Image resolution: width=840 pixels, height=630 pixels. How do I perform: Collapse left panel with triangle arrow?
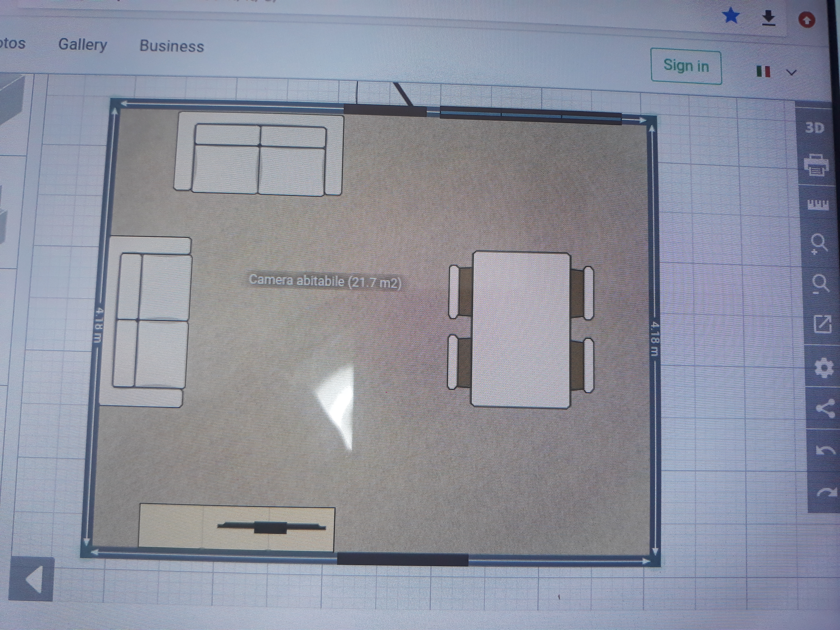click(x=32, y=579)
